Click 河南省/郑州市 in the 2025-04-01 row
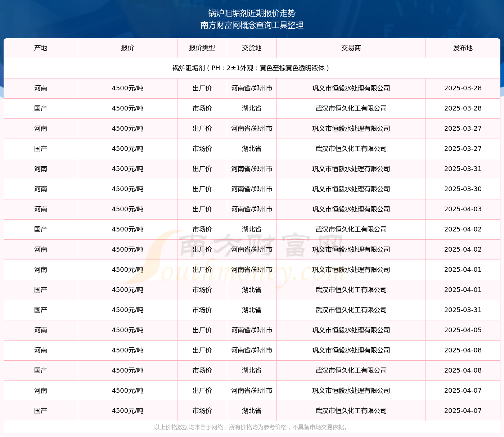Screen dimensions: 504x437 (252, 270)
